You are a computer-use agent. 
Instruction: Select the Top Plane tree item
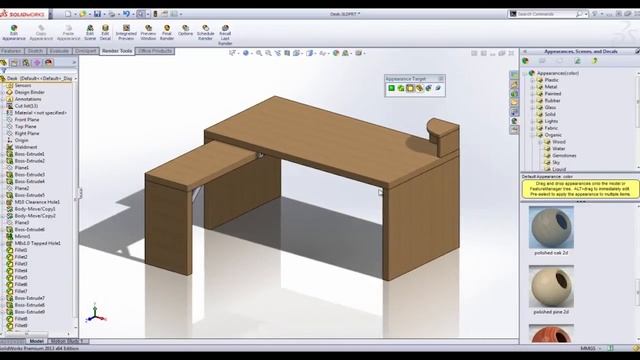(25, 127)
